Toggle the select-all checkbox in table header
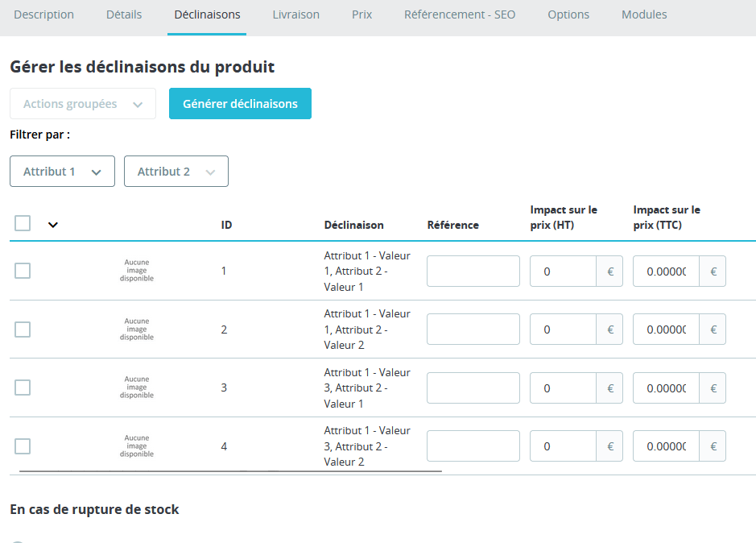Image resolution: width=756 pixels, height=543 pixels. coord(23,223)
